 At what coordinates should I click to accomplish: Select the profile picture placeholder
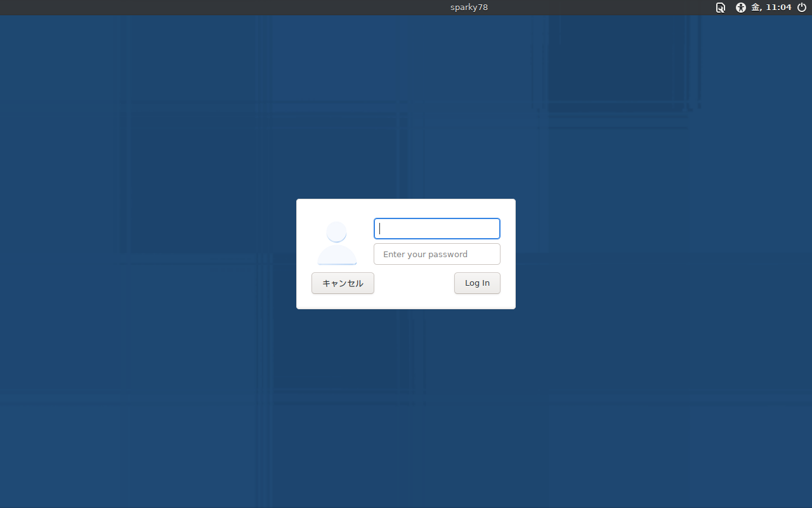pyautogui.click(x=337, y=243)
